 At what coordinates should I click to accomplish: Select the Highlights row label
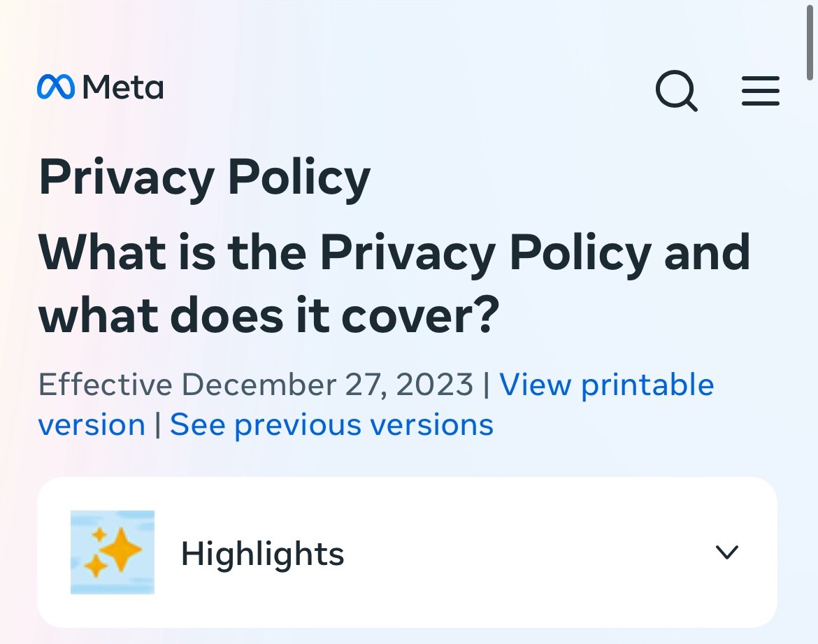(x=262, y=552)
